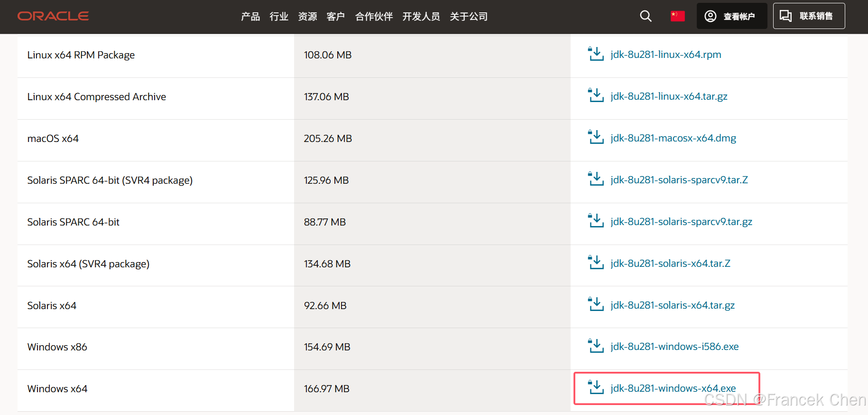Download jdk-8u281-solaris-x64.tar.gz link
This screenshot has width=868, height=415.
(673, 305)
